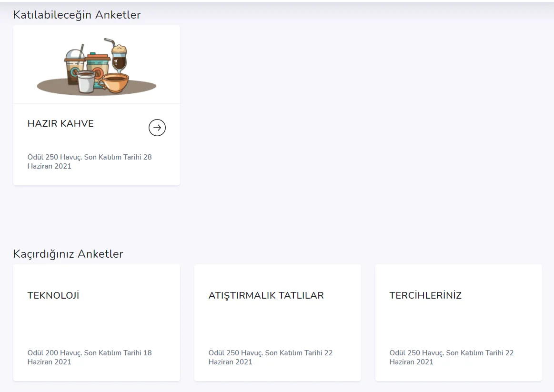
Task: Click the TEKNOLOJİ card title
Action: coord(52,295)
